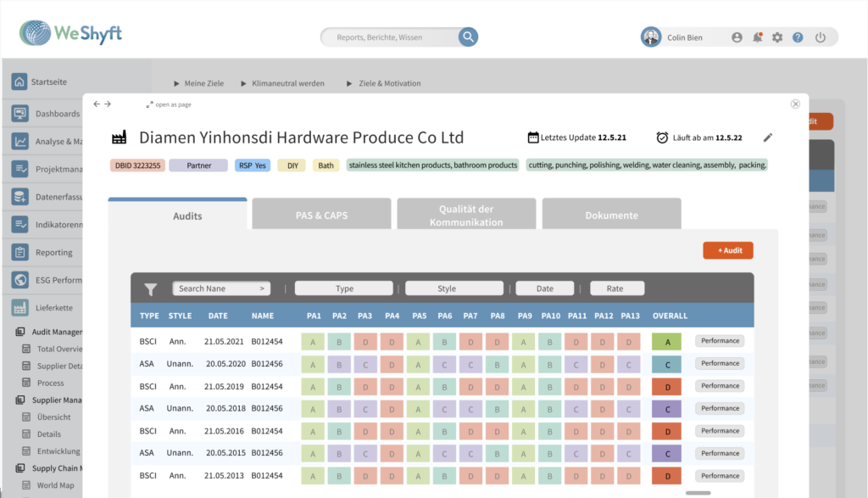Screen dimensions: 868x498
Task: Open the Rate filter dropdown
Action: (x=617, y=288)
